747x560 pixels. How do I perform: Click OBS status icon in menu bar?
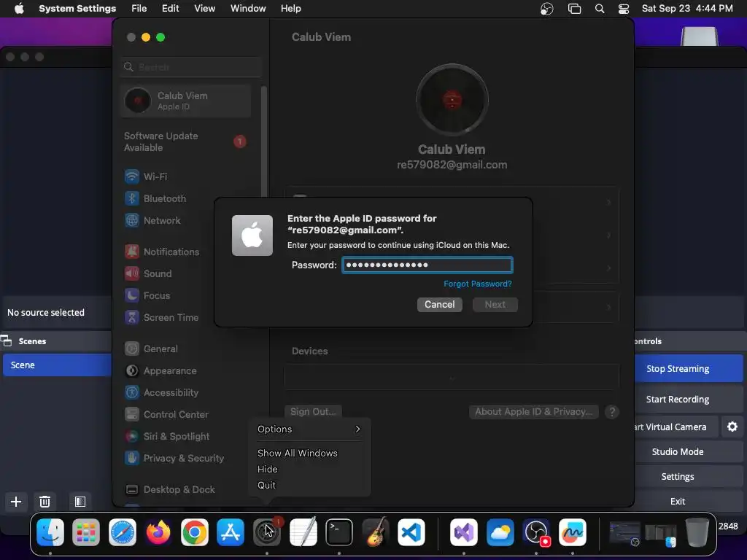tap(547, 9)
